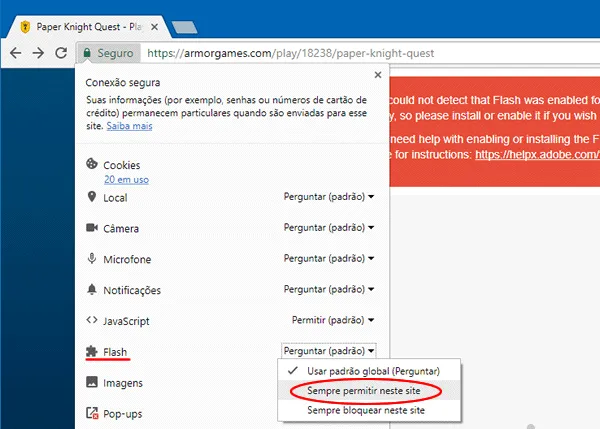The height and width of the screenshot is (429, 600).
Task: Click the 'Local' label text
Action: pos(115,198)
